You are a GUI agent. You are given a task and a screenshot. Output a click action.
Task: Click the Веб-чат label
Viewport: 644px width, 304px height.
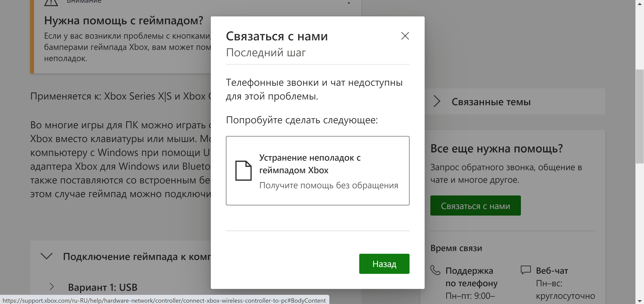tap(552, 271)
